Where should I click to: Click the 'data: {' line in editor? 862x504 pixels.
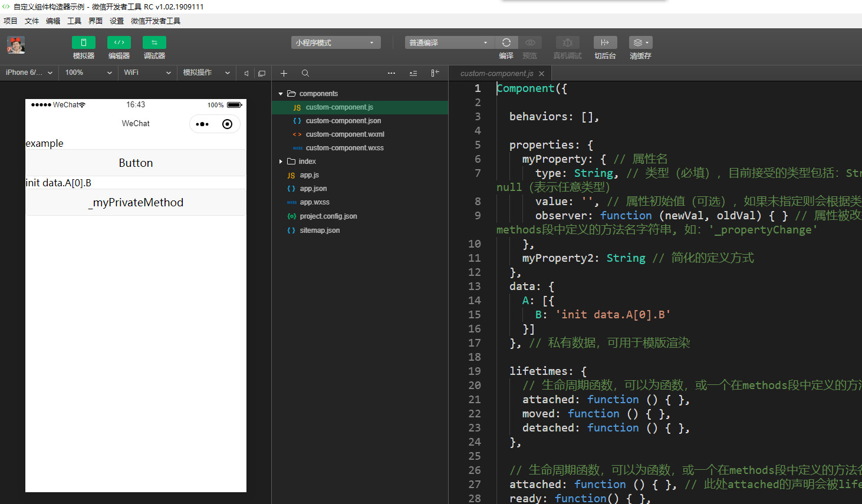[532, 286]
